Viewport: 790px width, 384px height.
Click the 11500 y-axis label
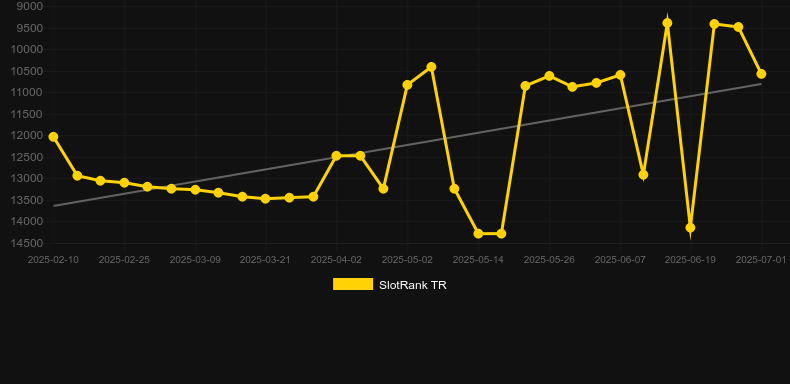[27, 114]
